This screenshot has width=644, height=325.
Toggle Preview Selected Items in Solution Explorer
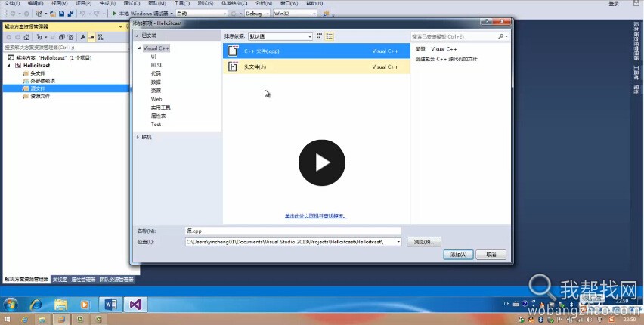(91, 37)
